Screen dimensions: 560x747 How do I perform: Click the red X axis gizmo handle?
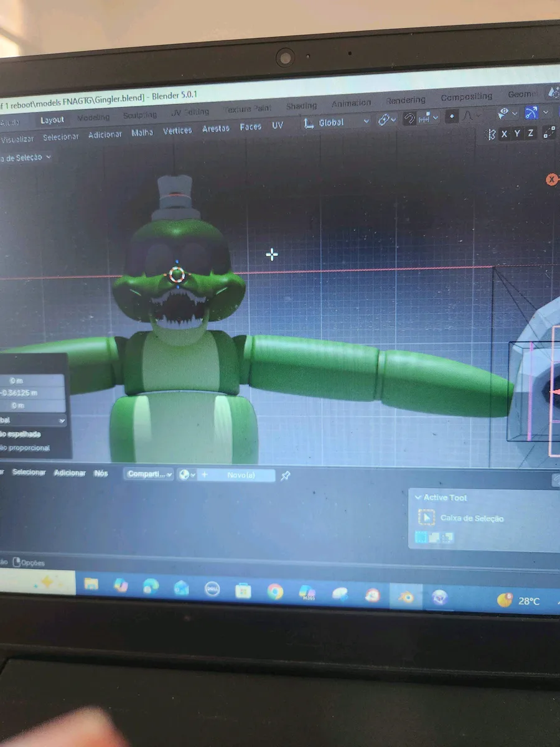point(551,179)
